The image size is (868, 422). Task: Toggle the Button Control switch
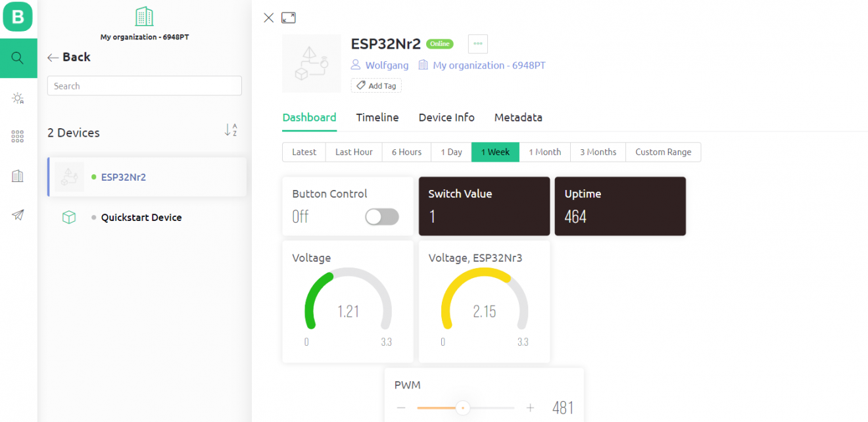(382, 217)
